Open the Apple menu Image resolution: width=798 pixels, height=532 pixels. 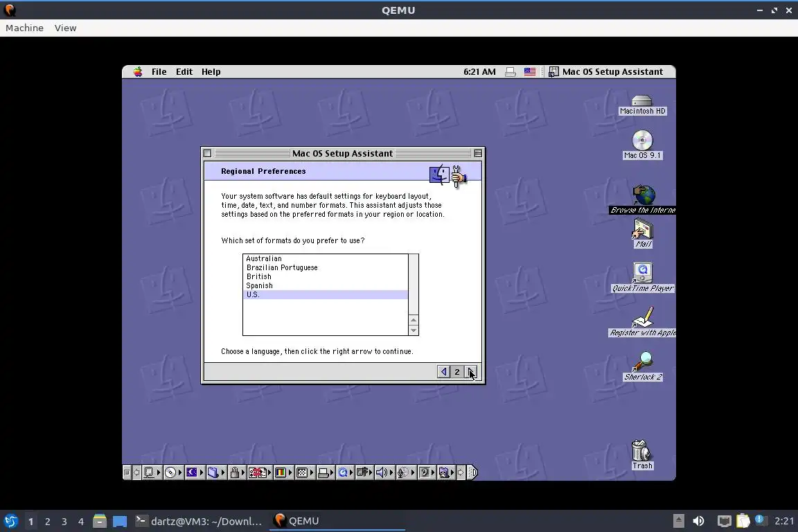coord(138,72)
